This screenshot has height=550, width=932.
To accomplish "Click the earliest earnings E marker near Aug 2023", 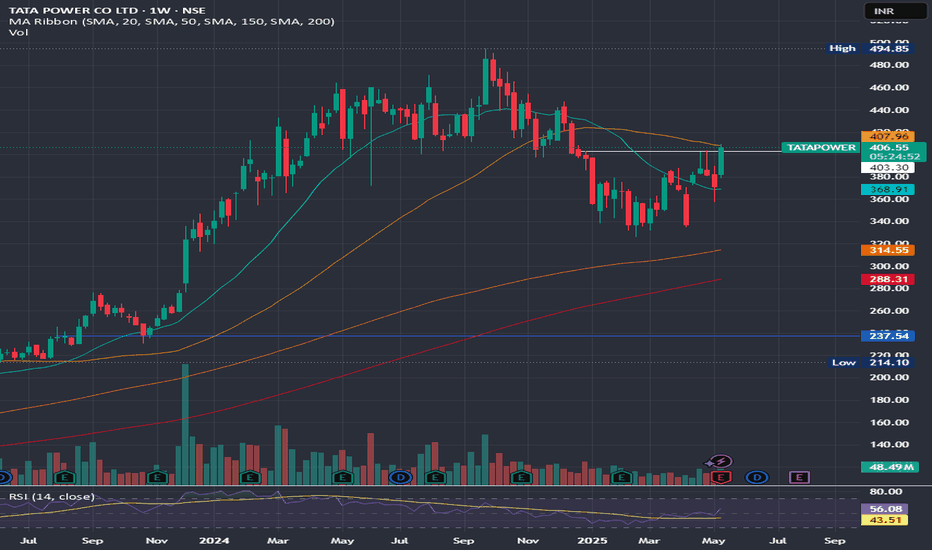I will tap(64, 477).
